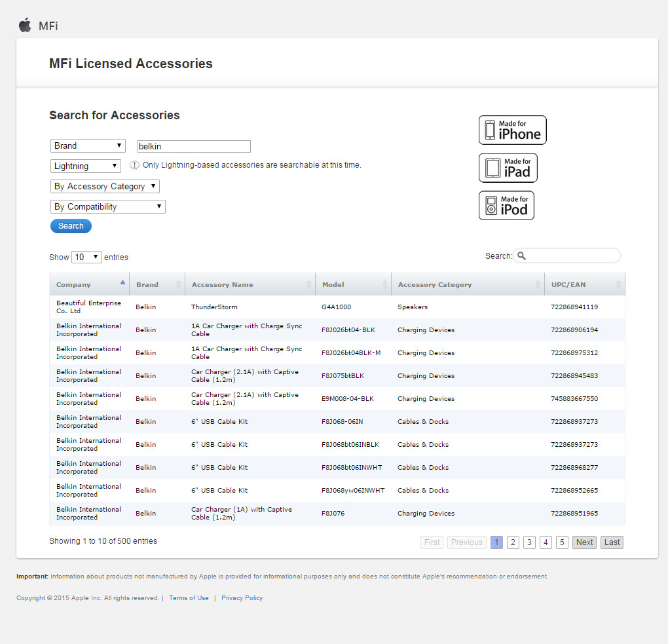The width and height of the screenshot is (668, 644).
Task: Click model F8J076
Action: click(333, 514)
